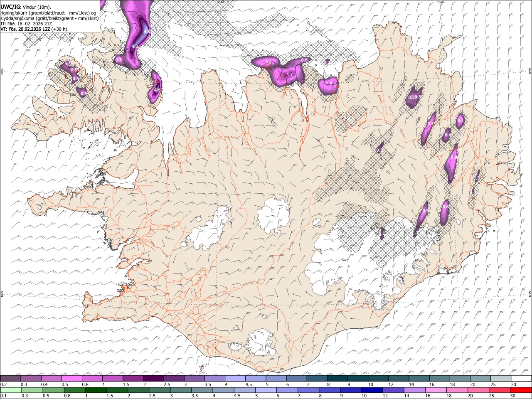Click the grey-blue 3.5–4 rain legend swatch
Viewport: 532px width, 399px height.
point(202,390)
